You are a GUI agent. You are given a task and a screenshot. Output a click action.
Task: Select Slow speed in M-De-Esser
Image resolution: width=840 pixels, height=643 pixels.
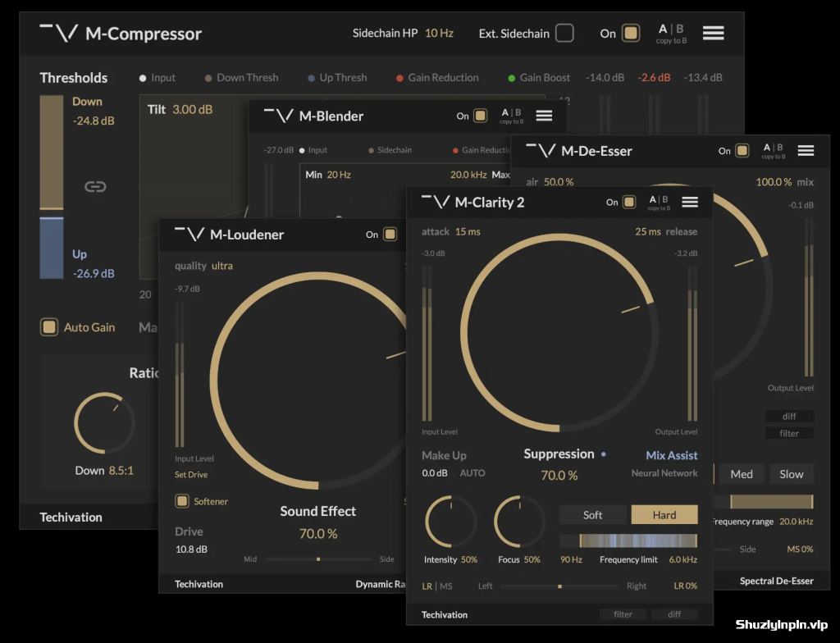click(x=792, y=474)
